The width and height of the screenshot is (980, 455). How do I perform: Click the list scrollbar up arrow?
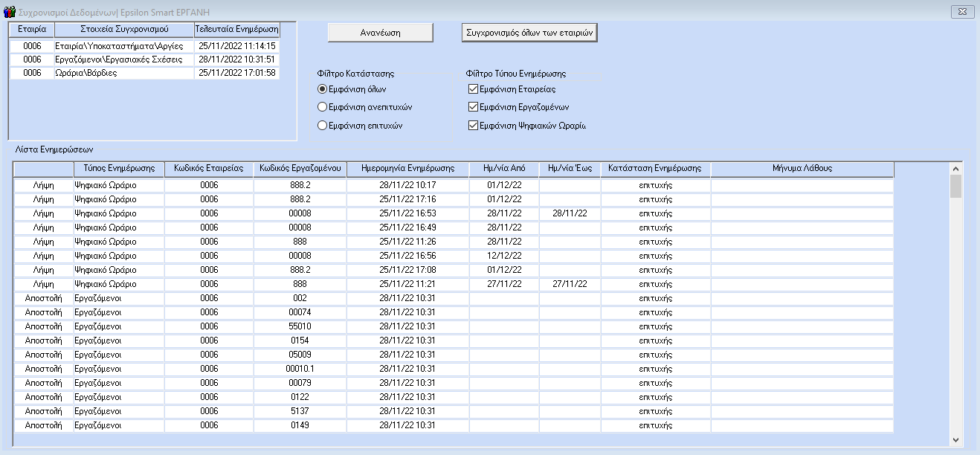click(955, 169)
